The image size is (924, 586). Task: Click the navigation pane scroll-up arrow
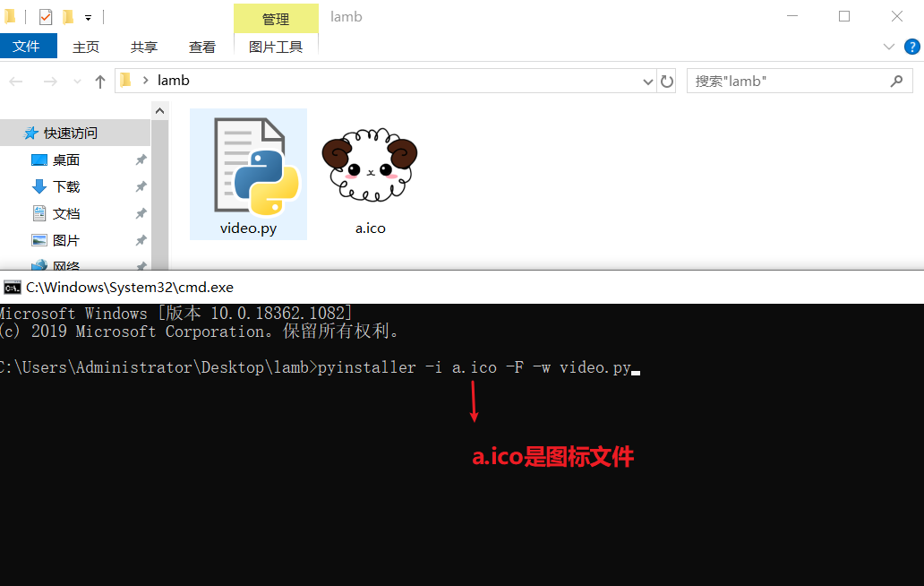click(x=159, y=111)
